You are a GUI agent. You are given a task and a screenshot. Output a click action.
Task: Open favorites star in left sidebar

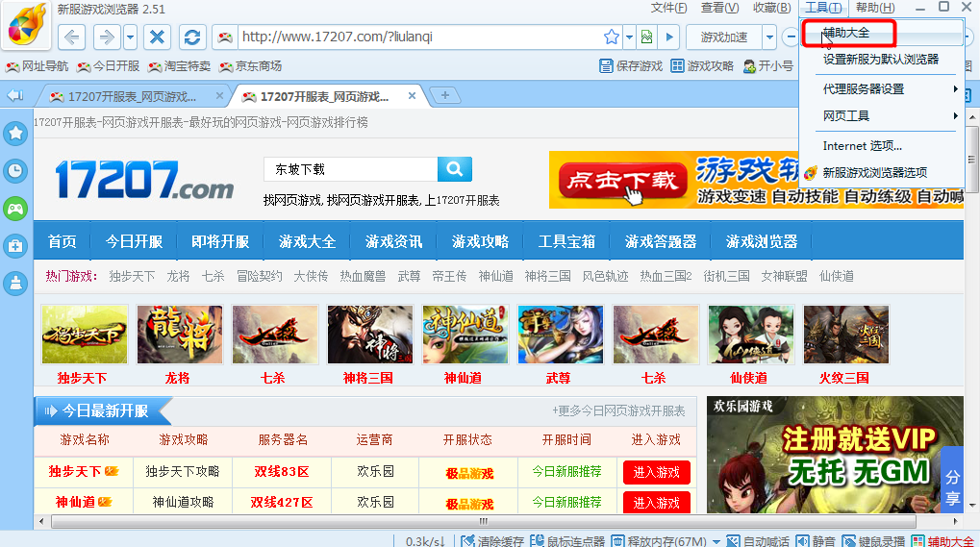click(15, 133)
